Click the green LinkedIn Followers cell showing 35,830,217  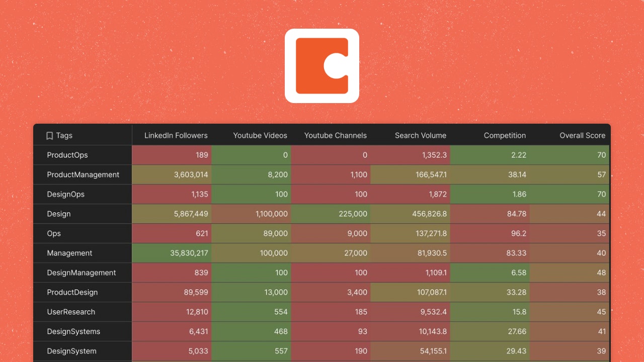pos(172,253)
